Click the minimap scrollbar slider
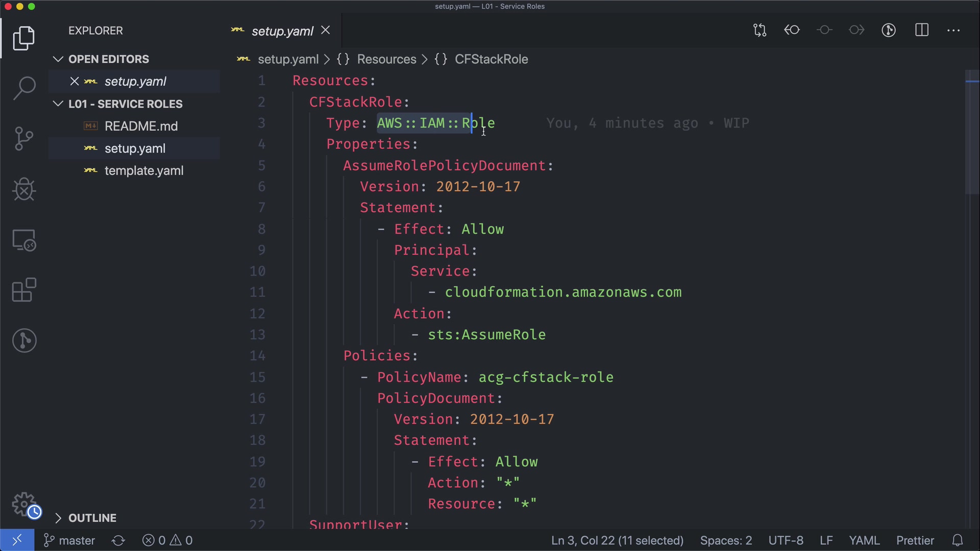This screenshot has width=980, height=551. [972, 133]
